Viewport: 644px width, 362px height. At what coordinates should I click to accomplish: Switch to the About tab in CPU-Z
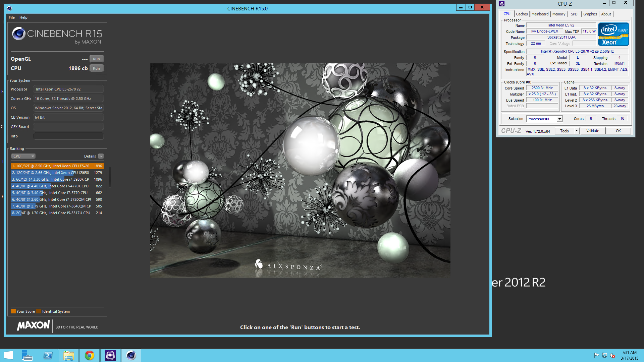[x=606, y=14]
